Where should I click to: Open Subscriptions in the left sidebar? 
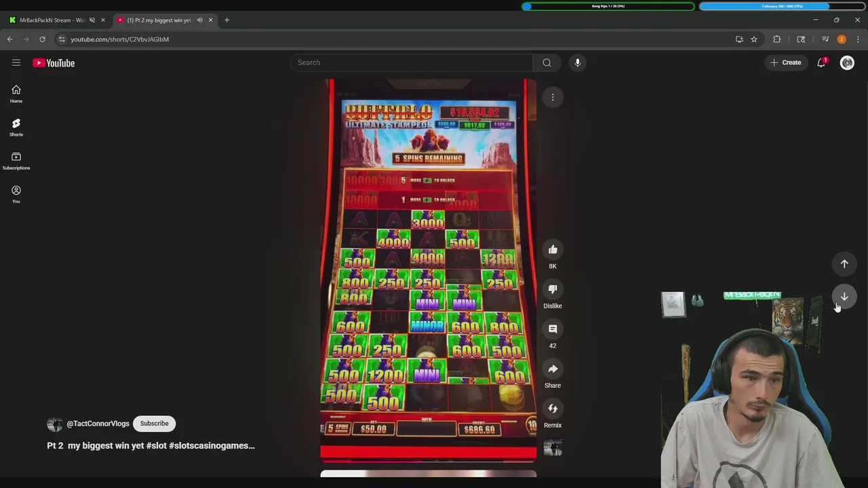point(16,161)
